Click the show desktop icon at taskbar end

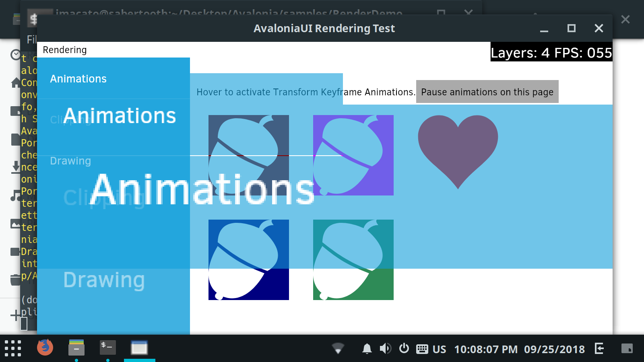point(627,348)
